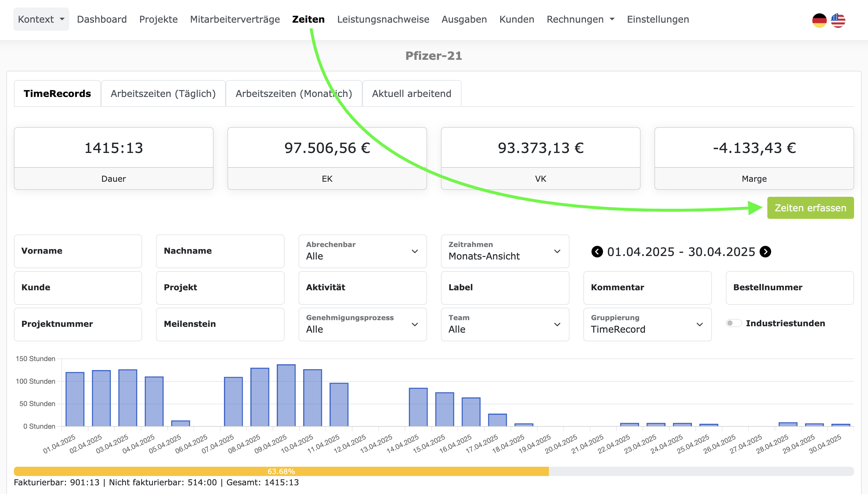Open the Mitarbeiterverträge page
This screenshot has height=494, width=868.
pyautogui.click(x=235, y=19)
